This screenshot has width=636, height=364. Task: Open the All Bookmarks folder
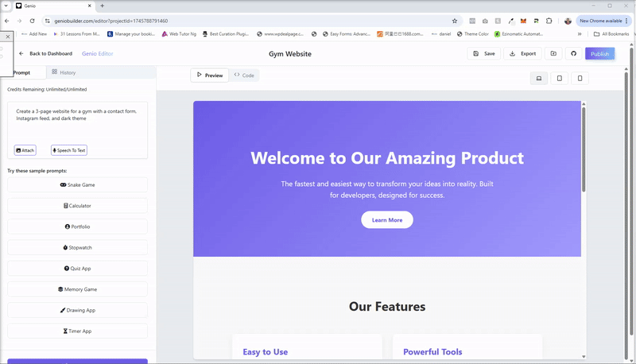point(611,34)
